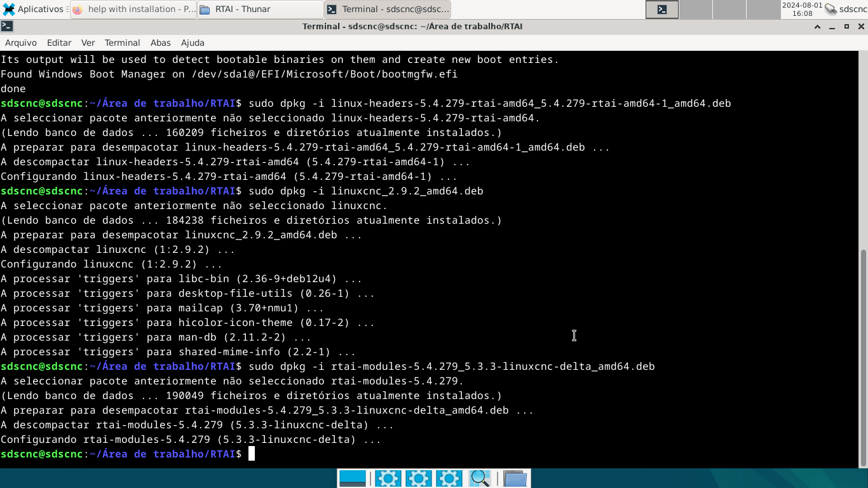Close the Terminal window

[x=861, y=27]
